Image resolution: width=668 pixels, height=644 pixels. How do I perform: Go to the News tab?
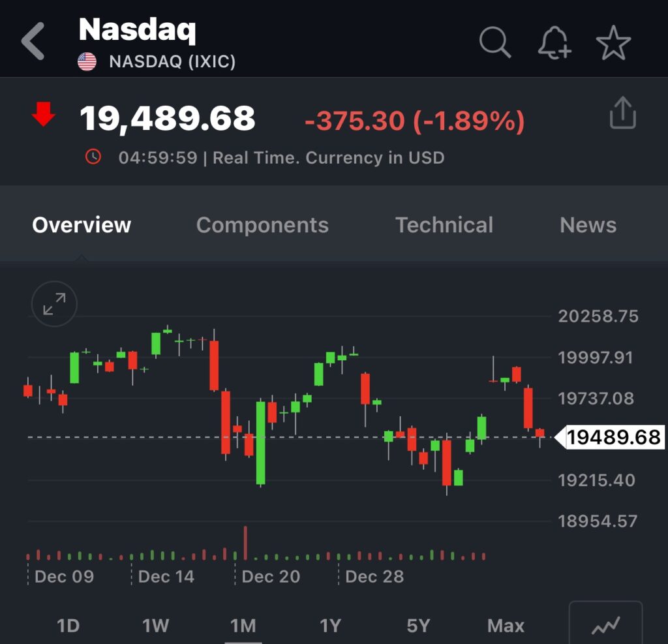(588, 225)
